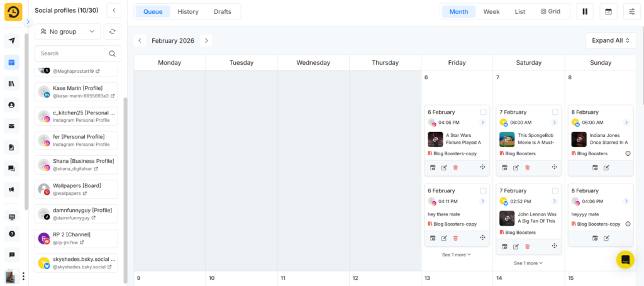644x286 pixels.
Task: Click the pause queue icon button
Action: (x=585, y=11)
